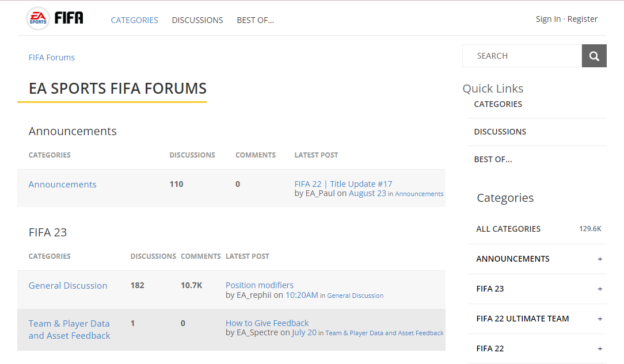The width and height of the screenshot is (624, 364).
Task: Expand the FIFA 22 sidebar category
Action: pyautogui.click(x=600, y=348)
